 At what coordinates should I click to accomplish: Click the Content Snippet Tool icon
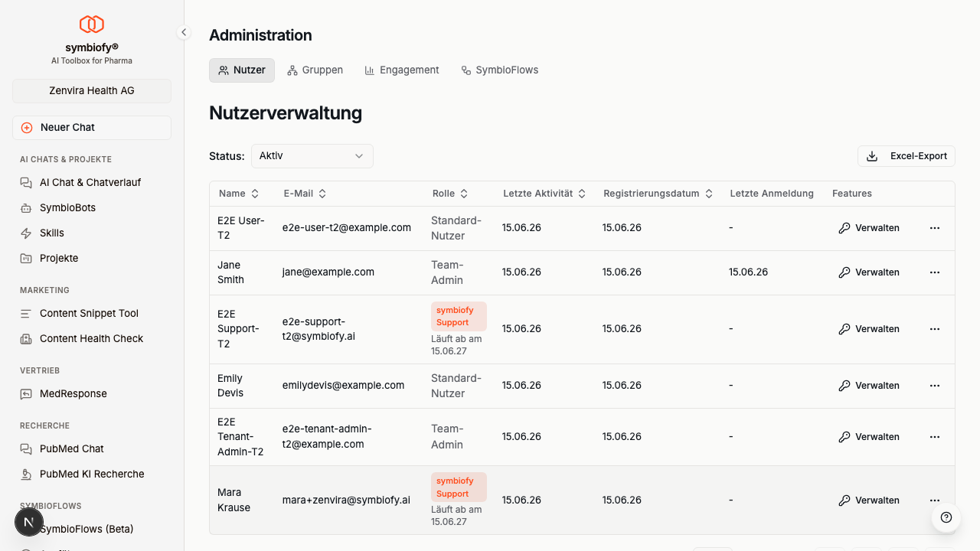[26, 314]
